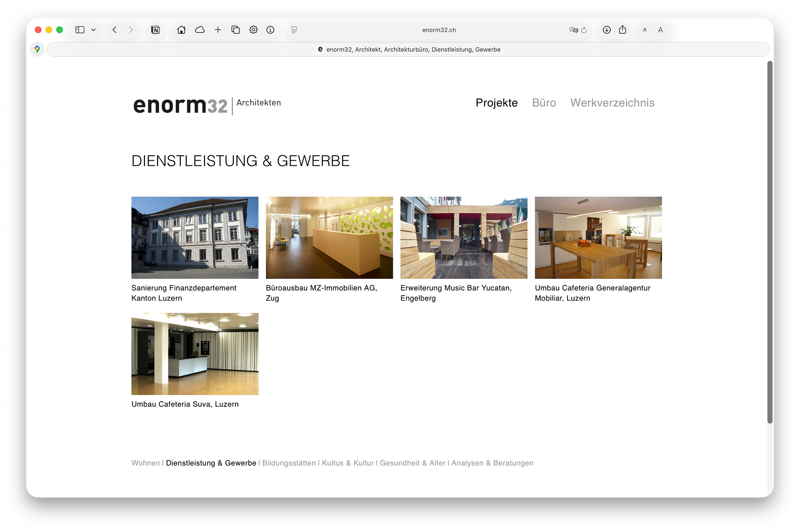Click the Share toolbar icon
Screen dimensions: 800x532
coord(622,30)
